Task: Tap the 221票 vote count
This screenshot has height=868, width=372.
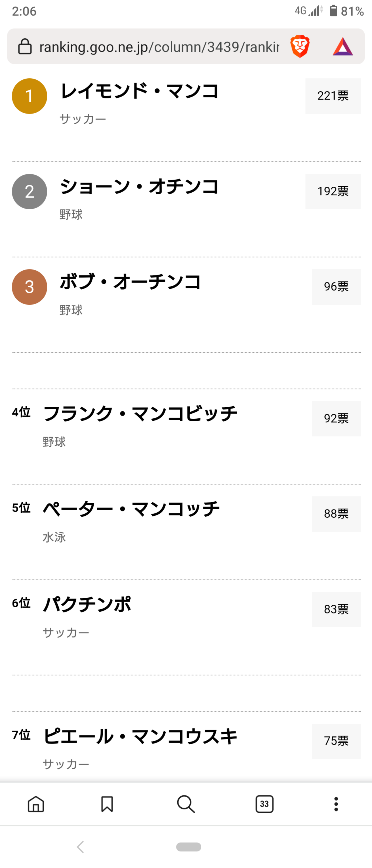Action: [x=333, y=96]
